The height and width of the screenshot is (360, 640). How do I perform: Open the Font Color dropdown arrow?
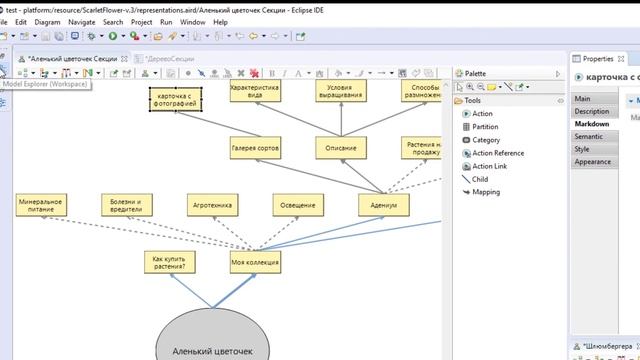(x=309, y=73)
